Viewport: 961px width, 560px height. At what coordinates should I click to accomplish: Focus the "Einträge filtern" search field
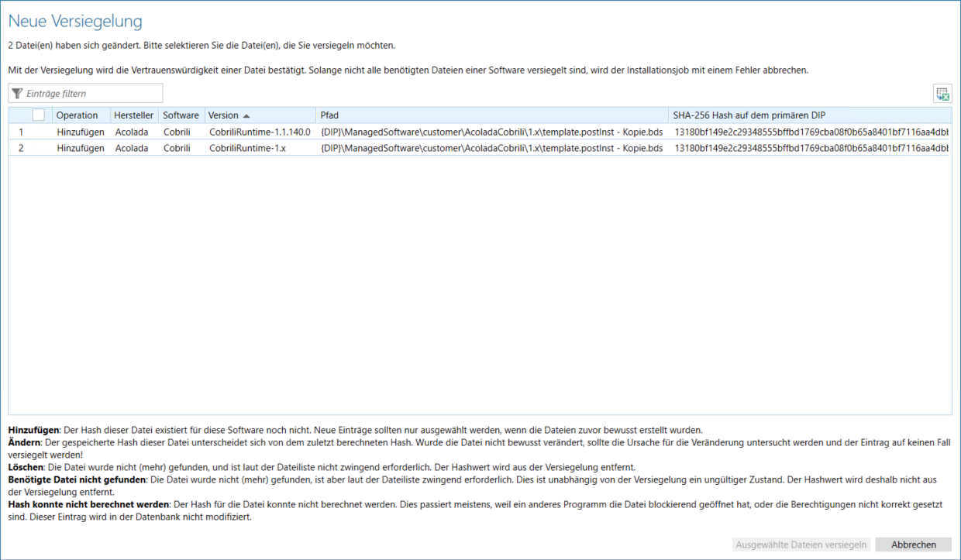point(93,94)
